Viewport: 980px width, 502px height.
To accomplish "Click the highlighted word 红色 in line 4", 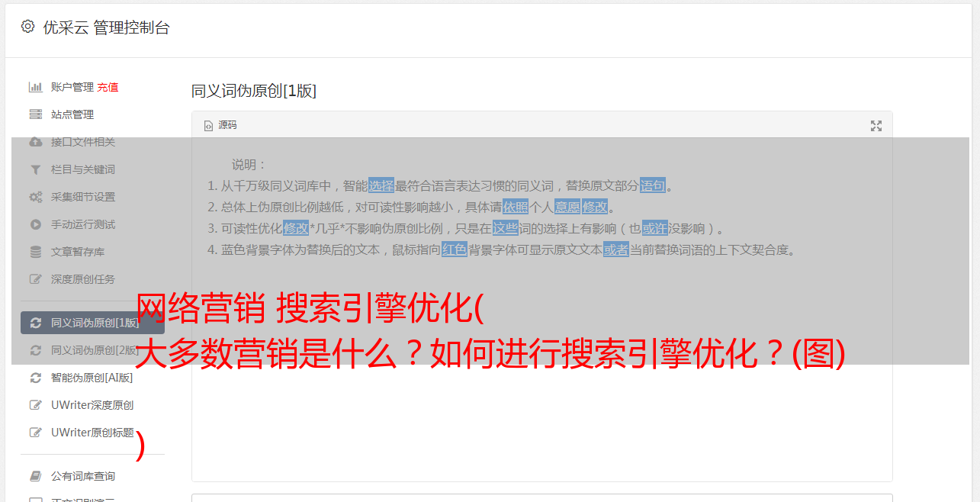I will tap(455, 249).
